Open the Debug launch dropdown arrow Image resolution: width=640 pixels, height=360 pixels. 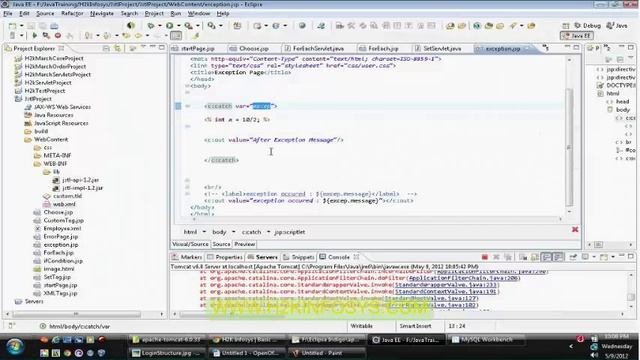point(160,26)
